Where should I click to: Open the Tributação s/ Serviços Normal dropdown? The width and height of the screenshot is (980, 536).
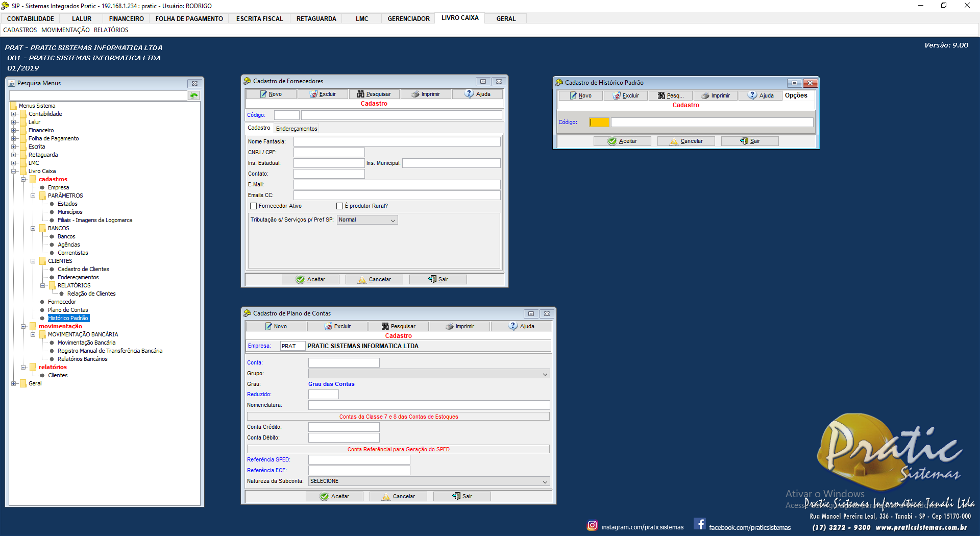[x=393, y=221]
